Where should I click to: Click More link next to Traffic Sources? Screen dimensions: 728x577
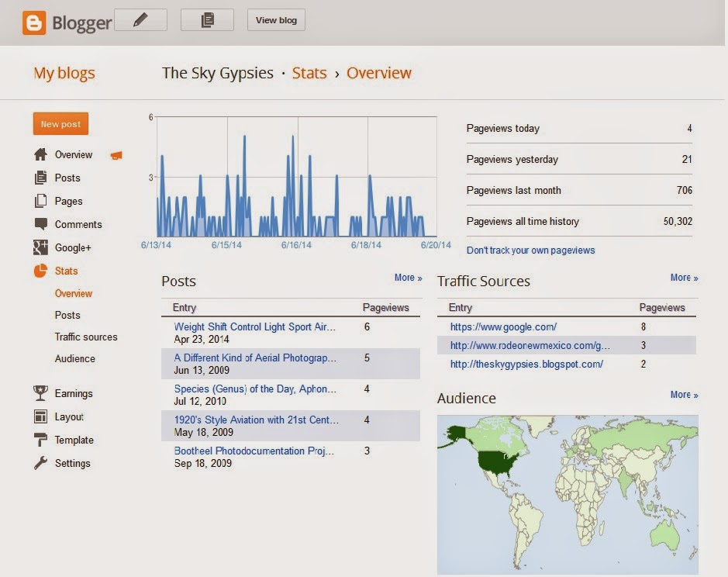point(684,278)
